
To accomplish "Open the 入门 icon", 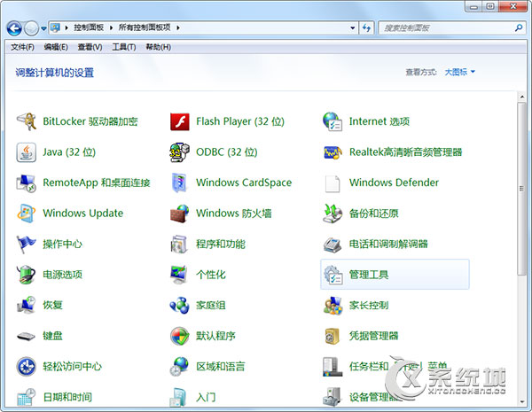I will tap(179, 397).
